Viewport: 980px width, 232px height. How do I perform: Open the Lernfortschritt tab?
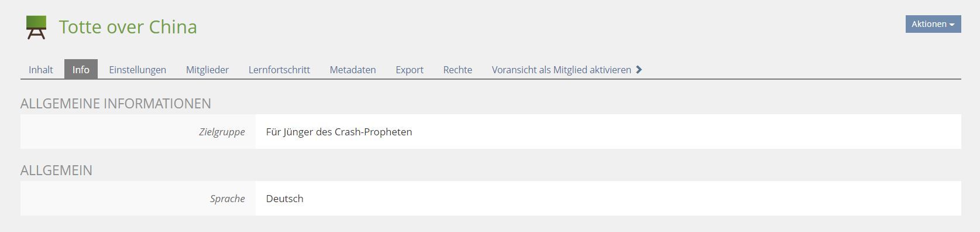[x=279, y=69]
